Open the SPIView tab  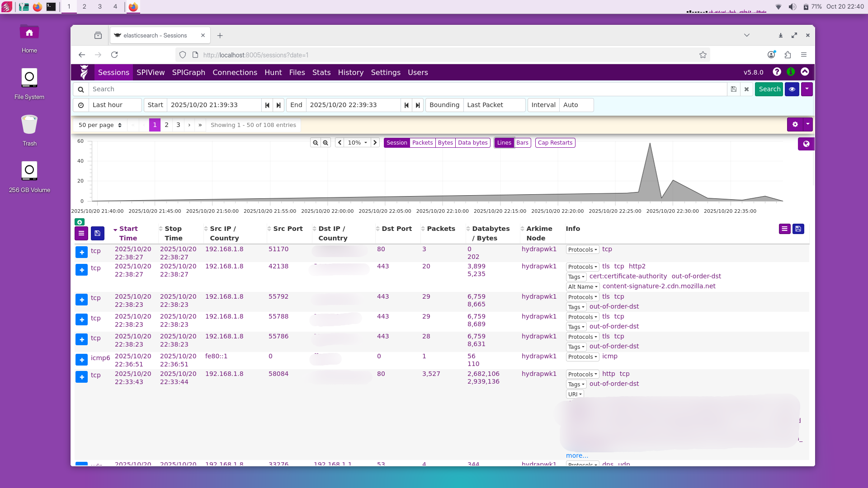151,73
